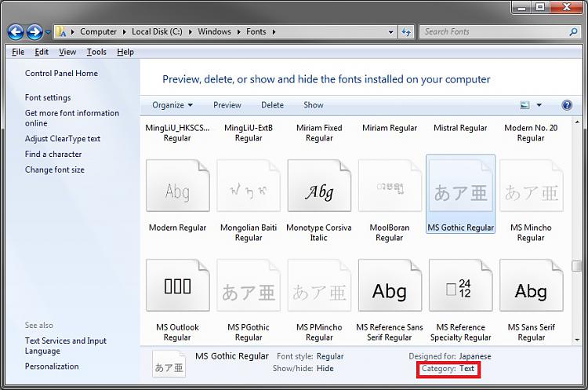Open Font settings link
Screen dimensions: 588x390
click(x=48, y=97)
